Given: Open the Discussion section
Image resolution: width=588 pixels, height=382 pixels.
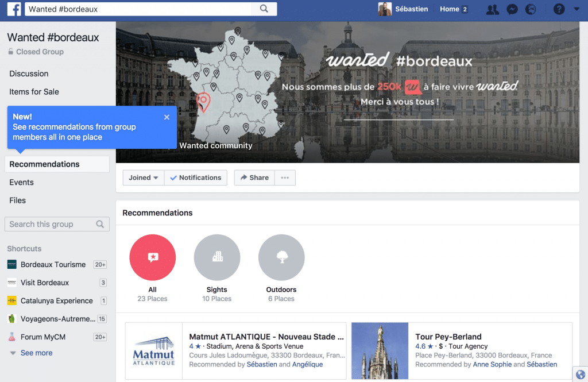Looking at the screenshot, I should click(x=29, y=74).
